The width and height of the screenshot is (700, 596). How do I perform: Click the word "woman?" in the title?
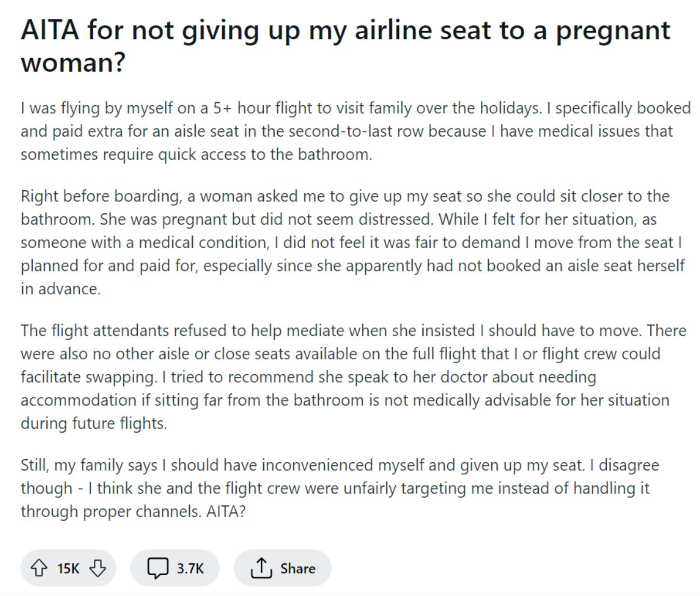[x=73, y=63]
